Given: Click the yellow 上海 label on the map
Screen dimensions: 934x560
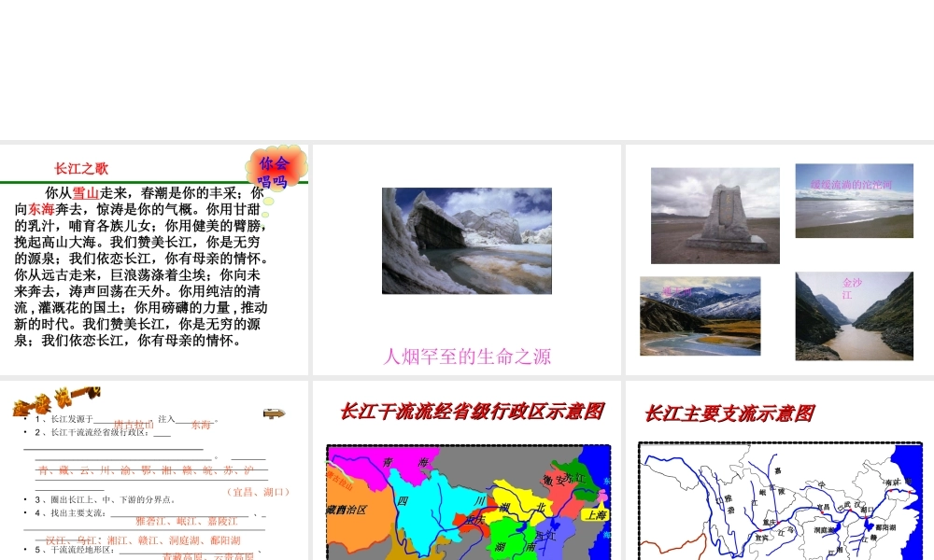Looking at the screenshot, I should [x=596, y=515].
